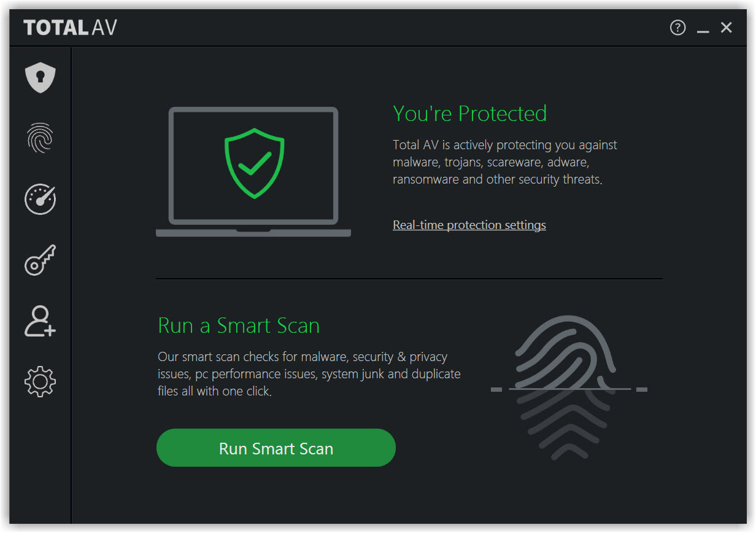
Task: Open the key icon password section
Action: pyautogui.click(x=40, y=260)
